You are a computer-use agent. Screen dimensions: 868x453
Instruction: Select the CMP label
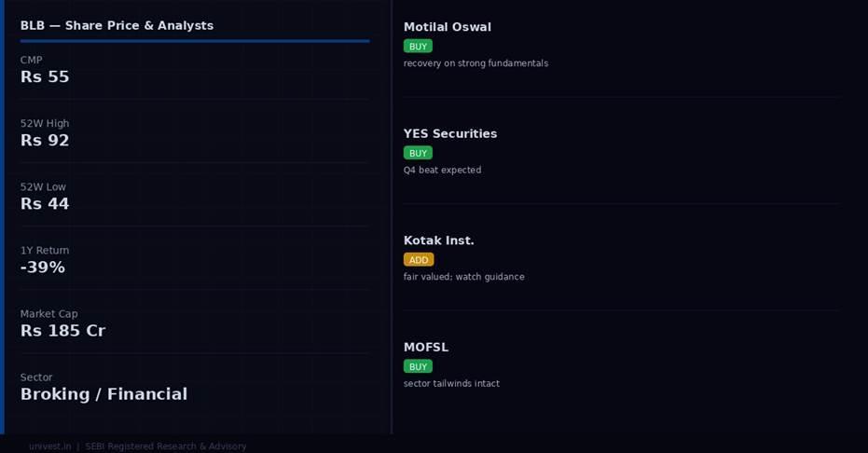(31, 60)
